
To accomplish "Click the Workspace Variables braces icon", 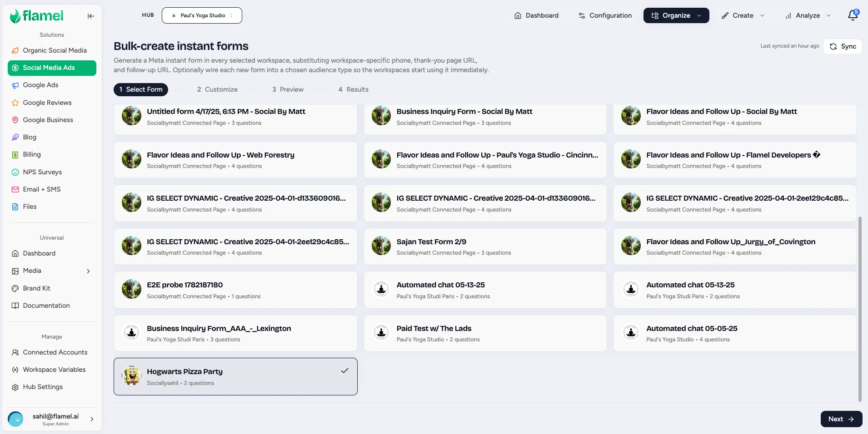I will [x=15, y=370].
